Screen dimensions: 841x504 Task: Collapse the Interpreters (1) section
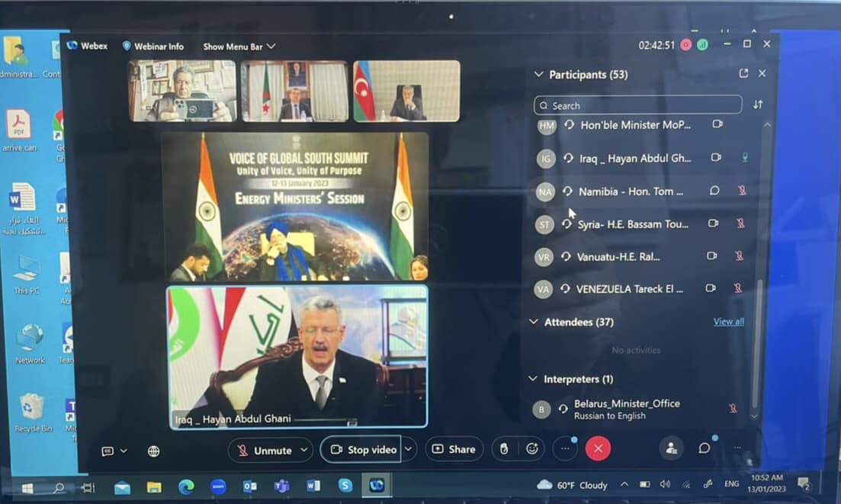(534, 379)
